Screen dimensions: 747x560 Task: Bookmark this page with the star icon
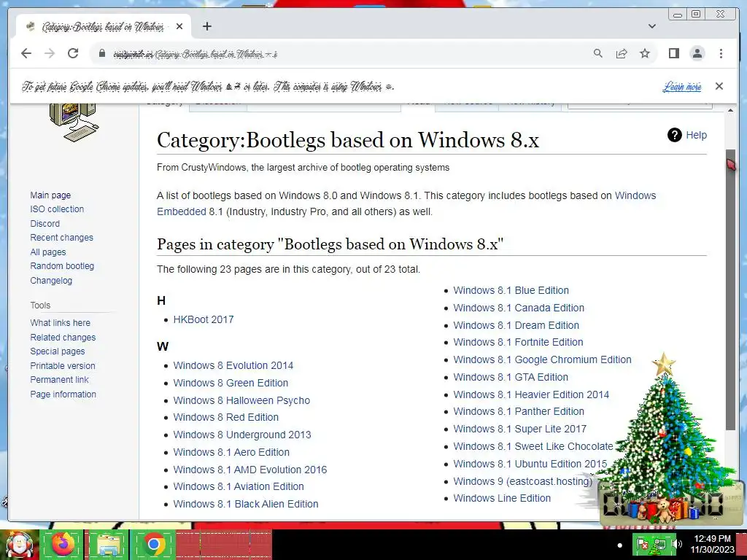pos(645,53)
